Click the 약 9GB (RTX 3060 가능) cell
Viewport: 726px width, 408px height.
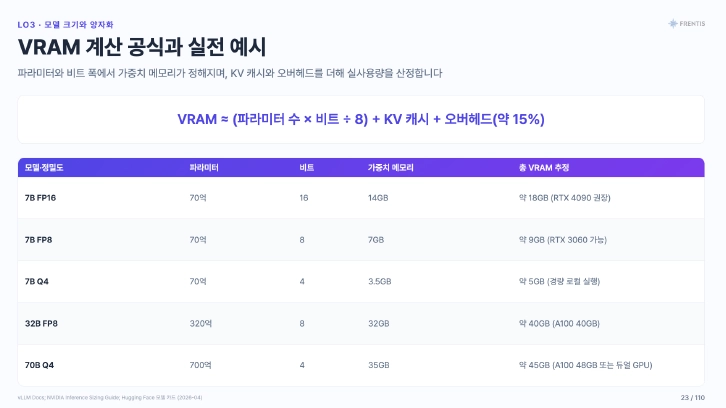point(563,240)
